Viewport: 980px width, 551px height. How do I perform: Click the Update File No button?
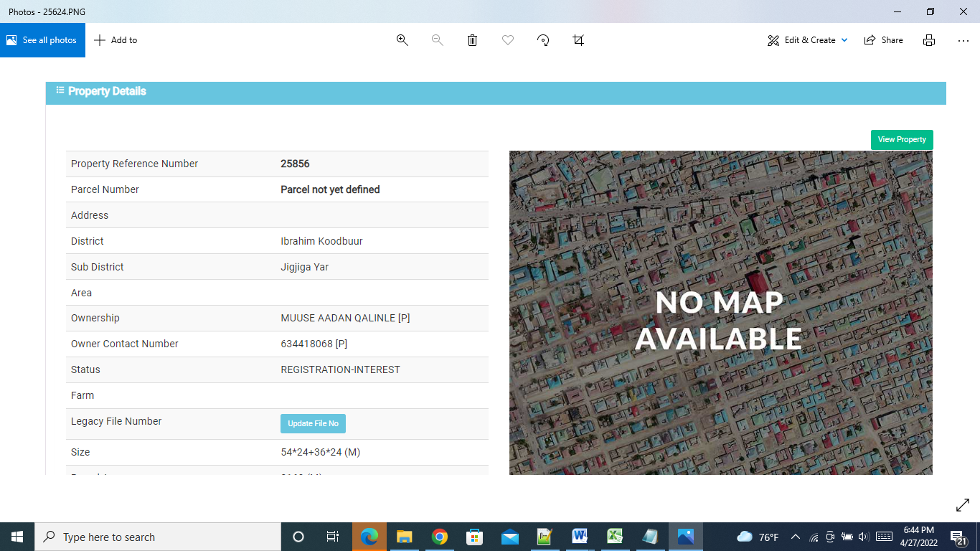(313, 423)
